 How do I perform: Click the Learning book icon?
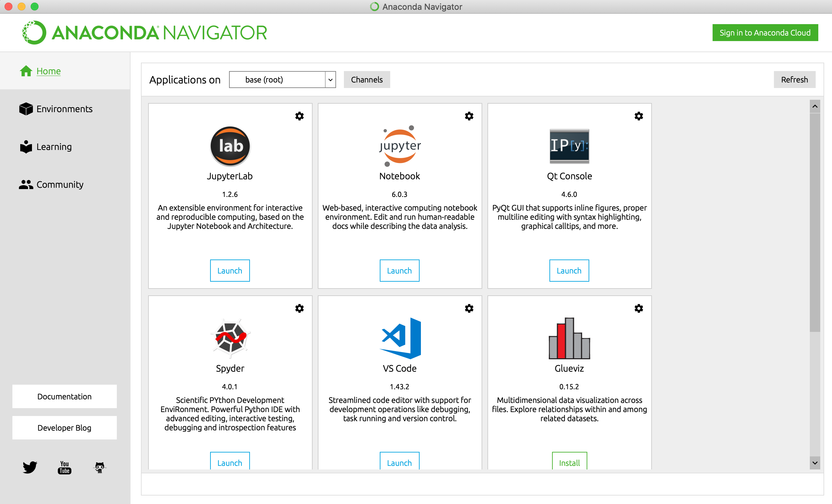click(x=26, y=146)
